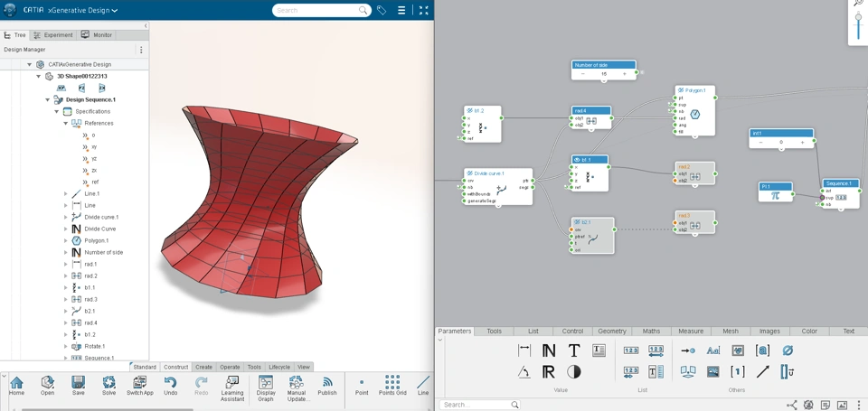Toggle visibility eye on Divide curve.1 node
The width and height of the screenshot is (868, 411).
pos(469,173)
